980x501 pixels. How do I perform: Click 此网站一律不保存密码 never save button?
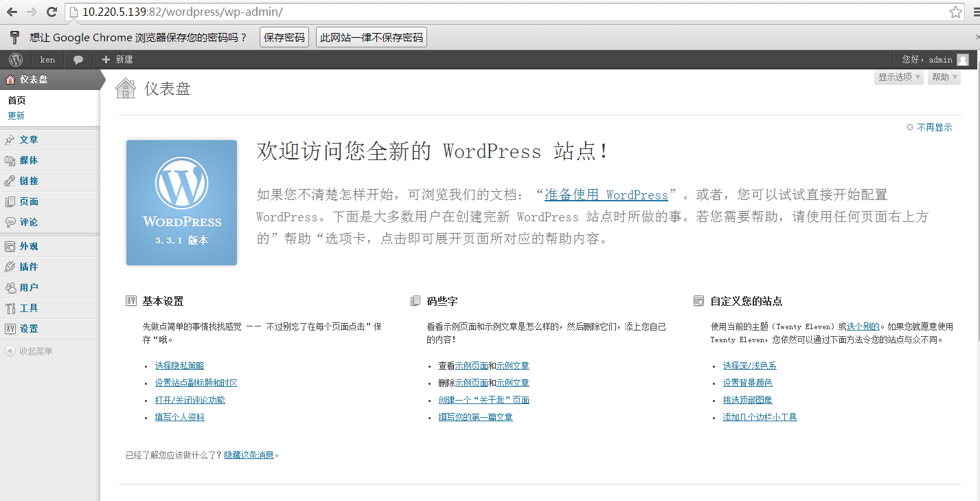372,37
